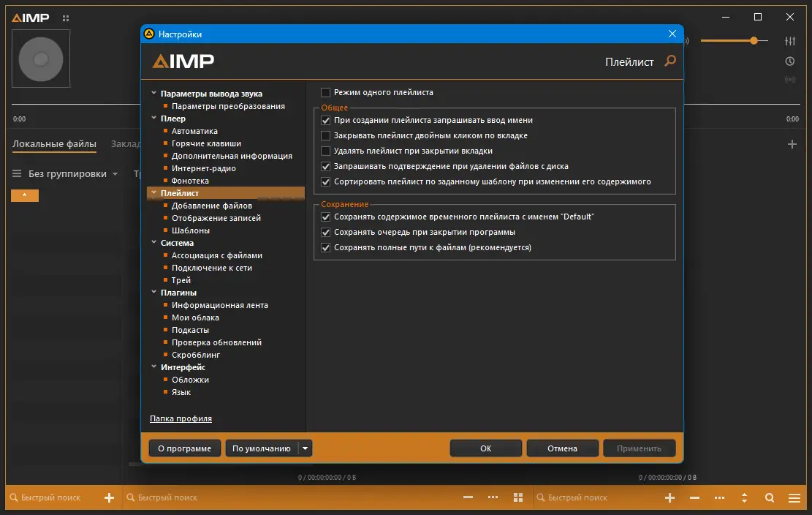Viewport: 812px width, 515px height.
Task: Click the Отмена button
Action: [x=562, y=448]
